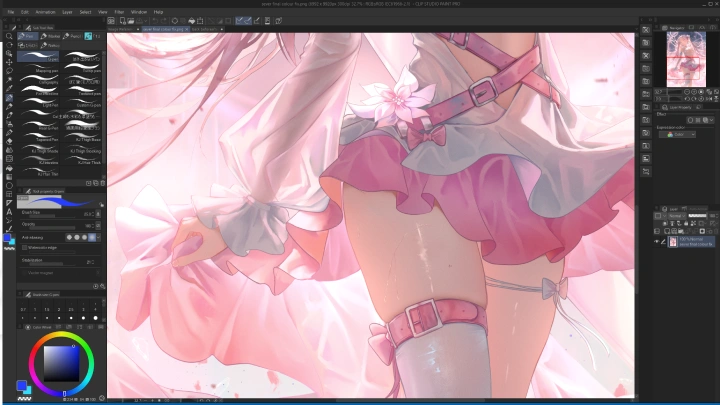Screen dimensions: 720x405
Task: Click the Undo icon in command bar
Action: click(x=155, y=21)
